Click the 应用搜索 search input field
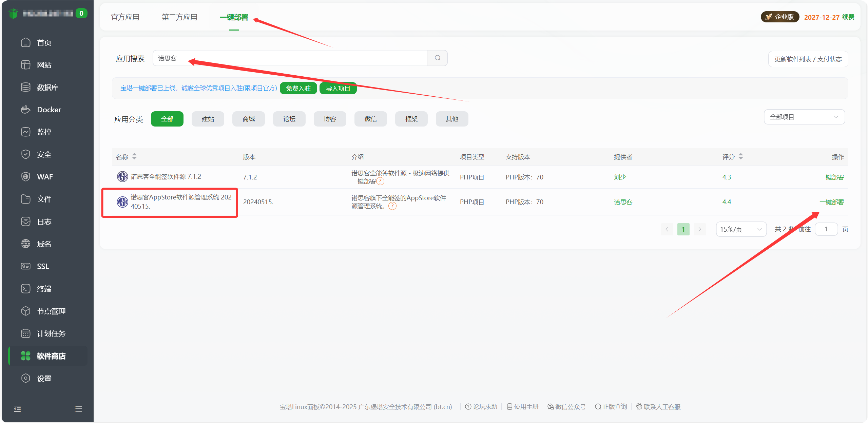 pyautogui.click(x=290, y=58)
